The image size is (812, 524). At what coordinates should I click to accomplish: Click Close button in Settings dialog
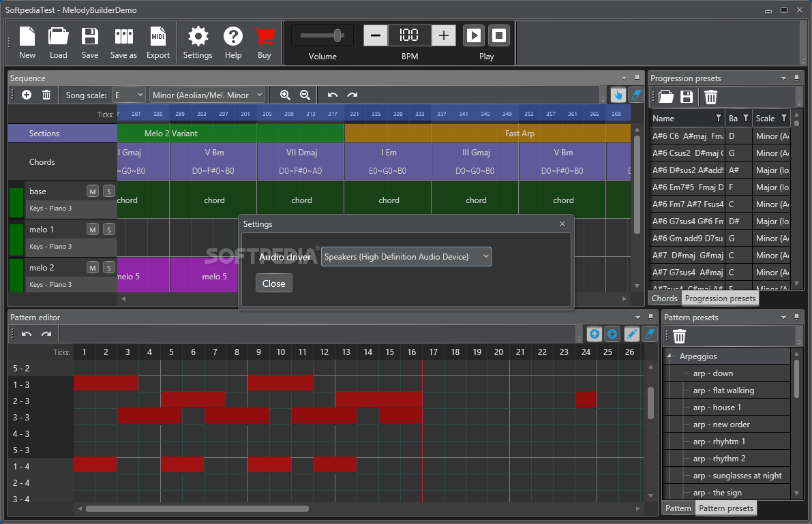(x=273, y=283)
